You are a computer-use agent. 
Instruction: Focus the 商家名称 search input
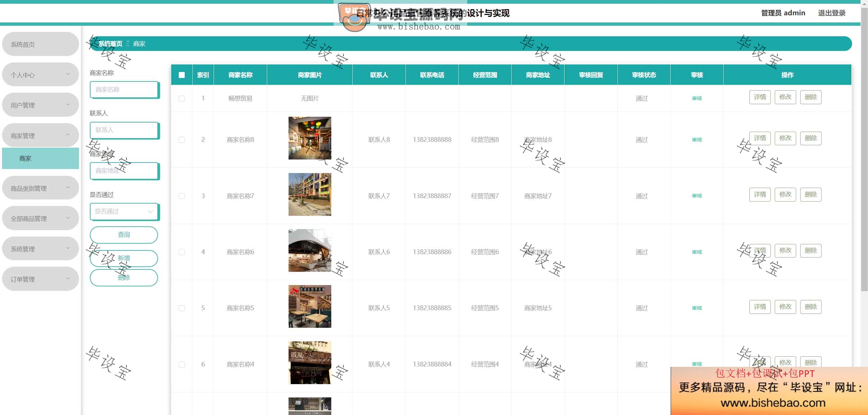click(124, 90)
